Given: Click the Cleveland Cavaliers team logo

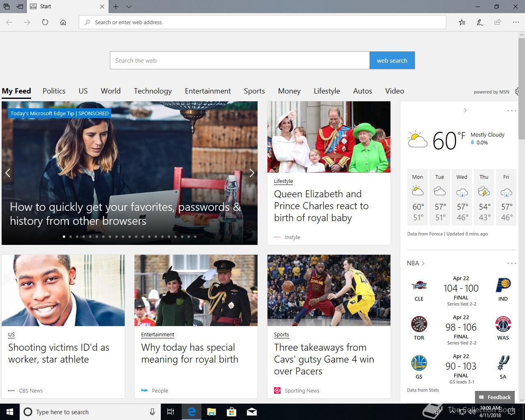Looking at the screenshot, I should tap(419, 286).
